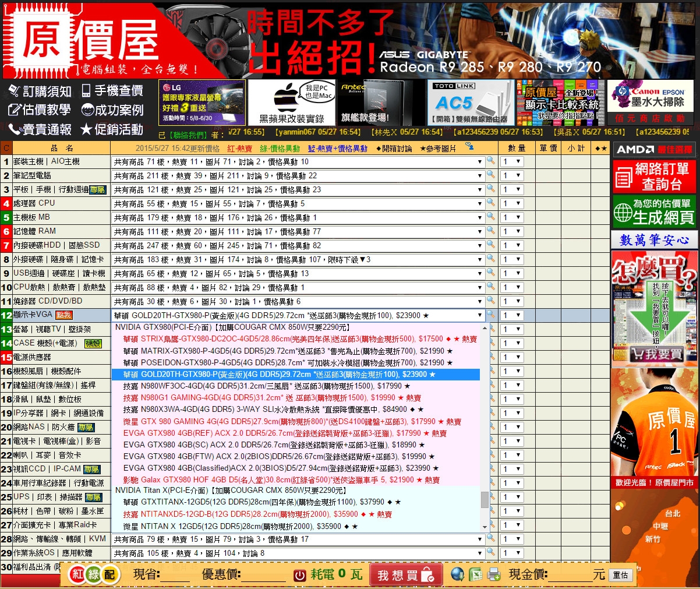Click the 機殼 tag beside CASE row
The width and height of the screenshot is (700, 589).
click(93, 344)
